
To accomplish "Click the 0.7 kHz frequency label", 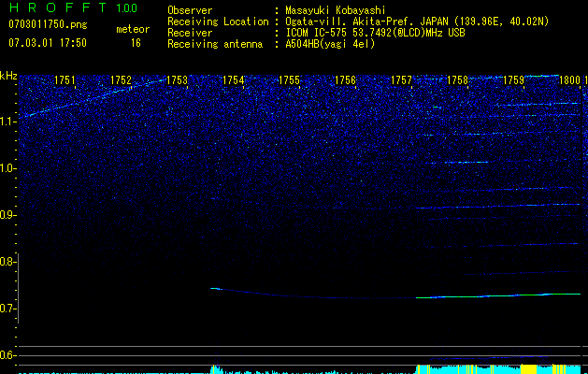I will pos(8,309).
